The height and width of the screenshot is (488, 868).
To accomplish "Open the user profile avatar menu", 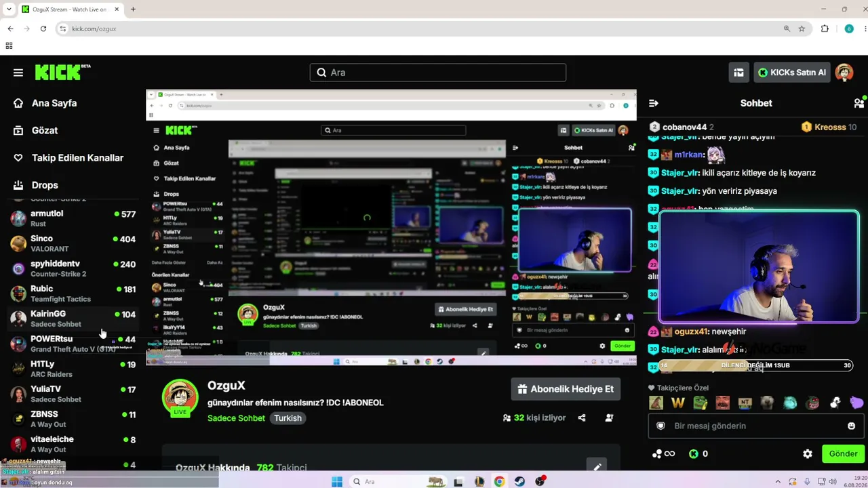I will point(844,73).
